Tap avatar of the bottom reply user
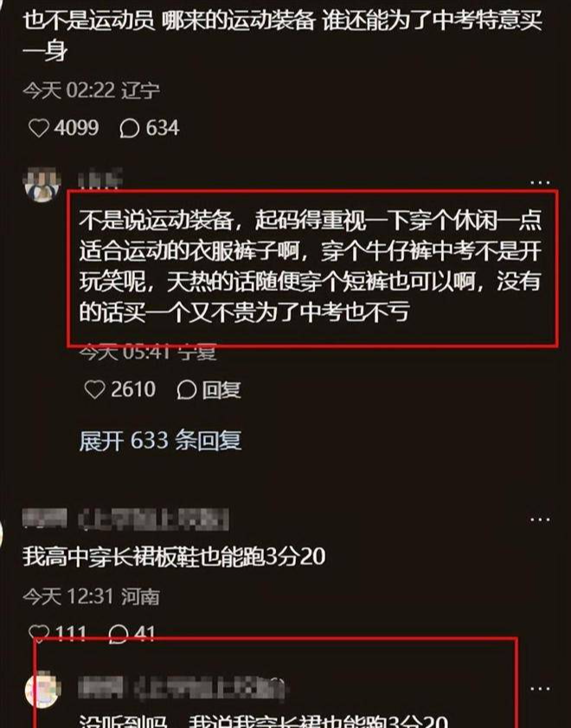The height and width of the screenshot is (728, 571). click(42, 689)
